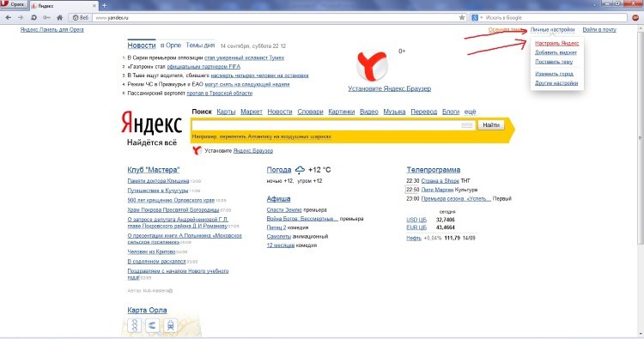The height and width of the screenshot is (339, 644).
Task: Click the password wand key icon
Action: click(46, 18)
